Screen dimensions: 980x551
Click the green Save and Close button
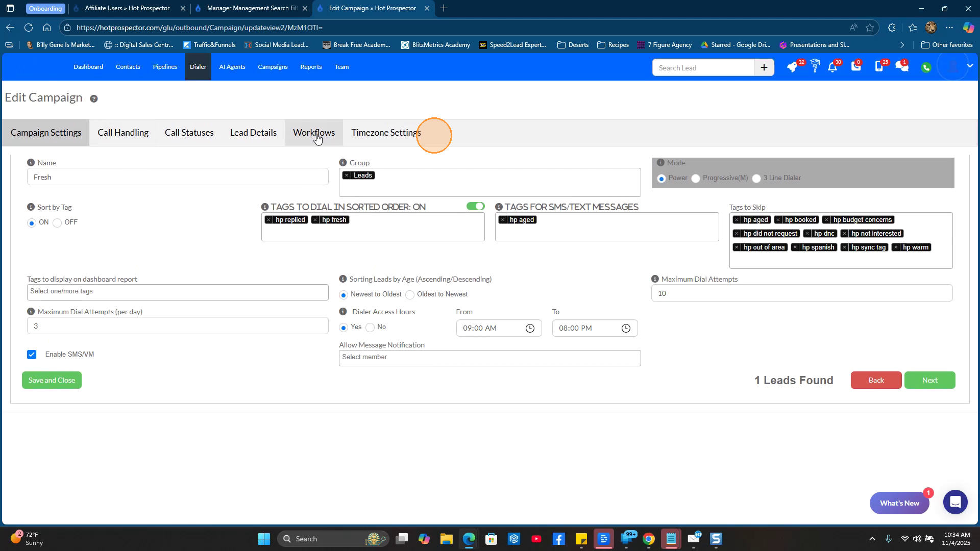(52, 380)
